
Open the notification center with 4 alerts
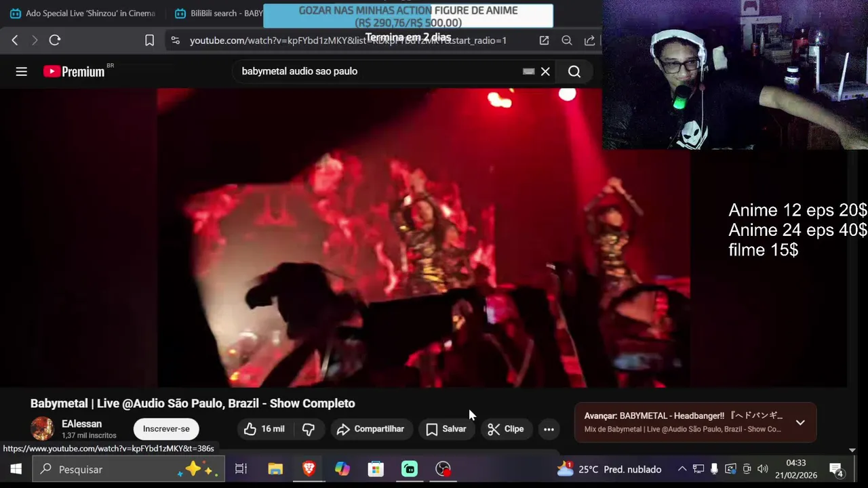pyautogui.click(x=836, y=469)
